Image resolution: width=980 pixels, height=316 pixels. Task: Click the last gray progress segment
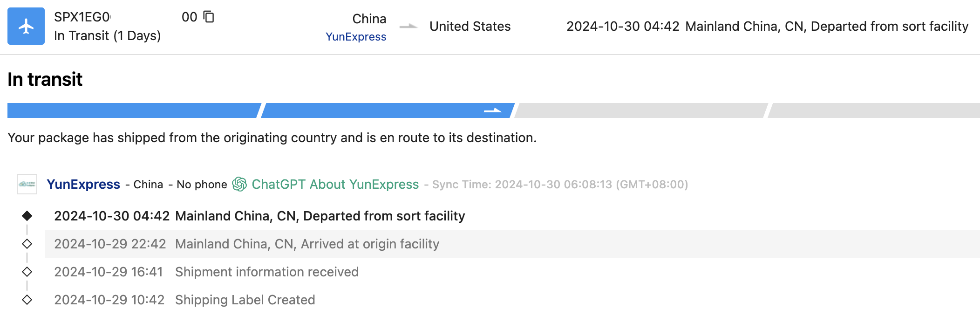click(x=874, y=110)
